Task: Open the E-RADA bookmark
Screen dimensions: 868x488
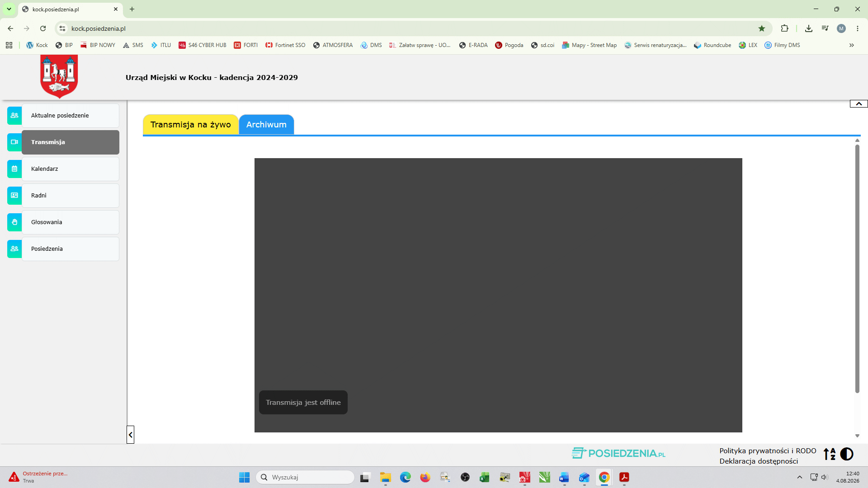Action: [473, 45]
